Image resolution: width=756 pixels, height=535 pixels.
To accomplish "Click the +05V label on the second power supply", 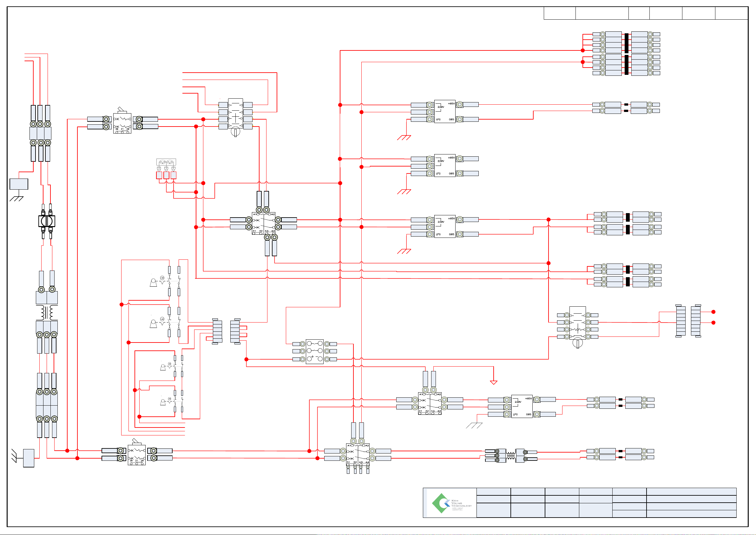I will [x=451, y=158].
